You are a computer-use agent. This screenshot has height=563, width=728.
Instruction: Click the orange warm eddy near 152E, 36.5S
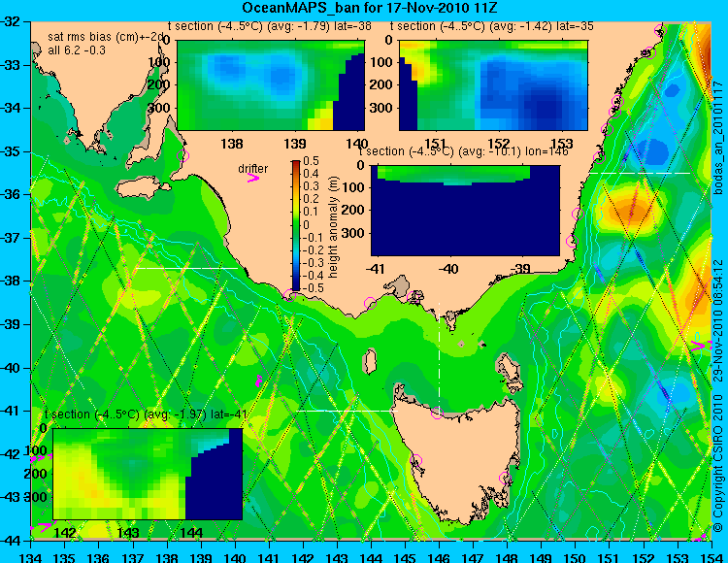(632, 212)
